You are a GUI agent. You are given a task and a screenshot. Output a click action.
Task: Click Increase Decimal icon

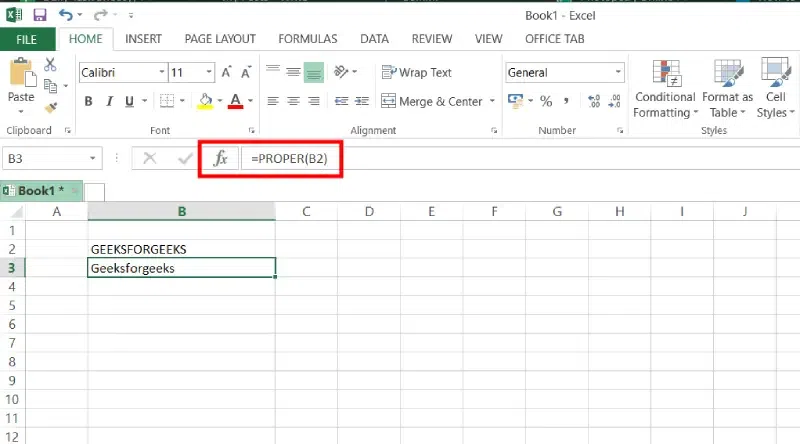[x=594, y=101]
